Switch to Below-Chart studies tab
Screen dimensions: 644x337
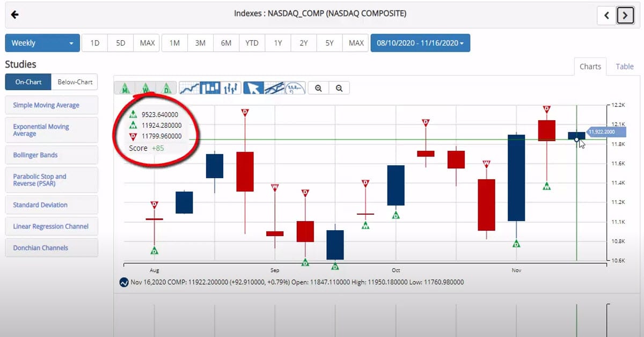click(x=75, y=82)
